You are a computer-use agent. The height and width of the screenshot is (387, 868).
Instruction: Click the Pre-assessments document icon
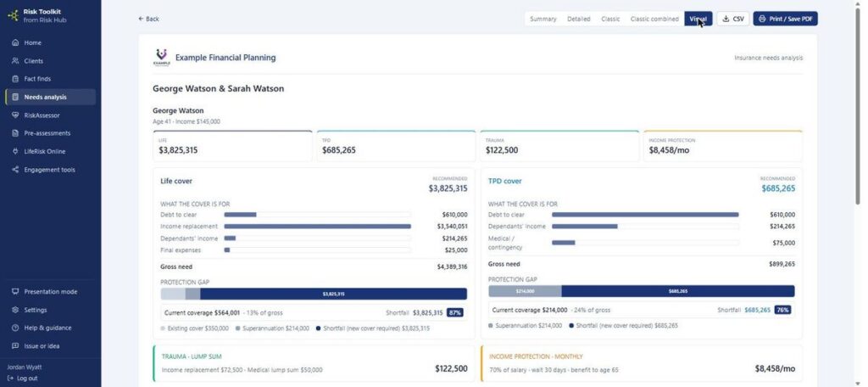coord(15,133)
